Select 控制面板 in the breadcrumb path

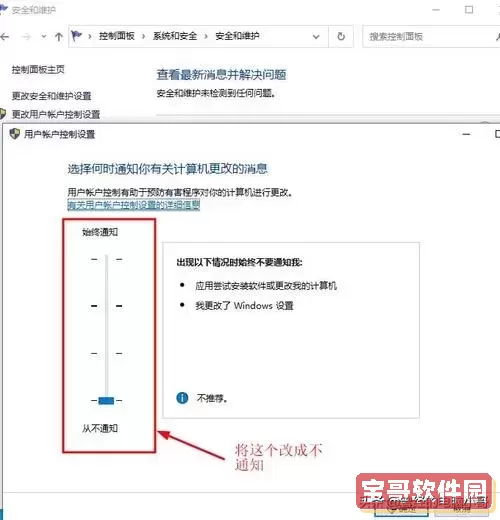click(x=117, y=36)
